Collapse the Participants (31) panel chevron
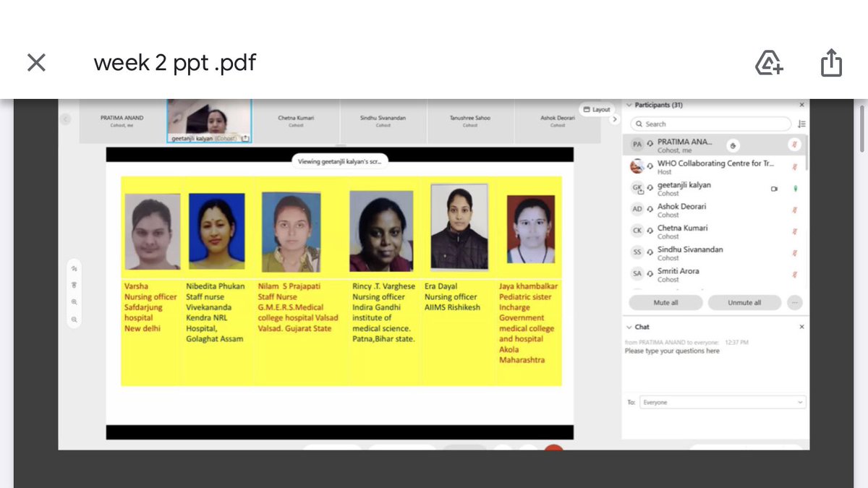This screenshot has height=488, width=868. pos(629,105)
